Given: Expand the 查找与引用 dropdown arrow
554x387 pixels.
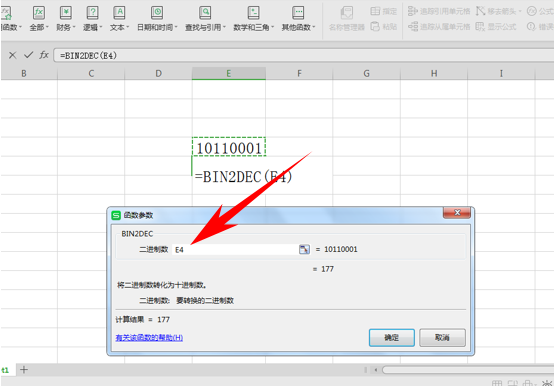Looking at the screenshot, I should tap(224, 27).
